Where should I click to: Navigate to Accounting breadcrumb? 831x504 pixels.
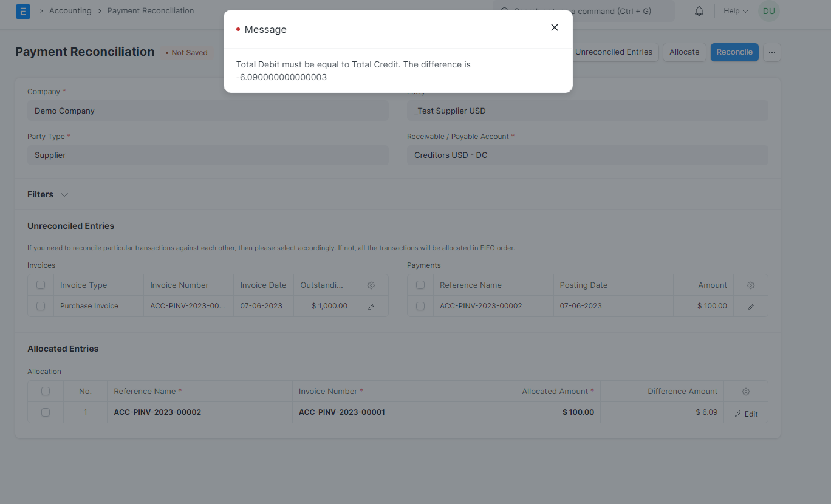(x=70, y=10)
